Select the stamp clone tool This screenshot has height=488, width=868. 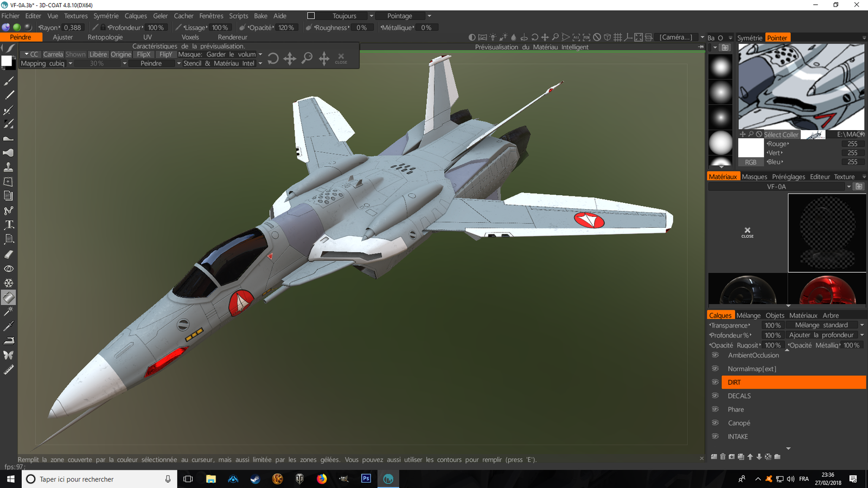pyautogui.click(x=9, y=167)
